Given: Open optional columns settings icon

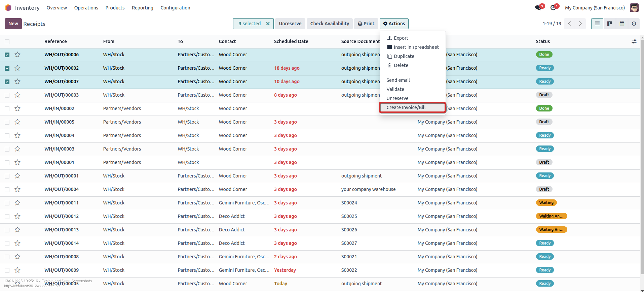Looking at the screenshot, I should [634, 41].
